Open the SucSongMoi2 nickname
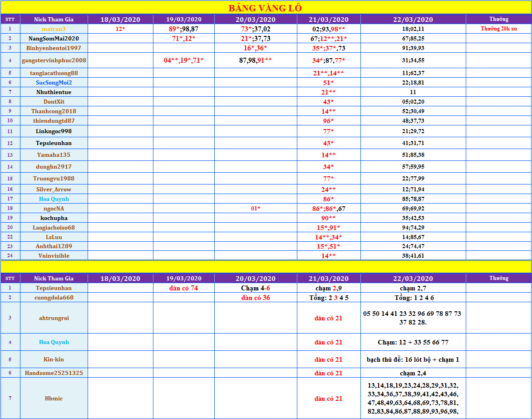 point(54,82)
